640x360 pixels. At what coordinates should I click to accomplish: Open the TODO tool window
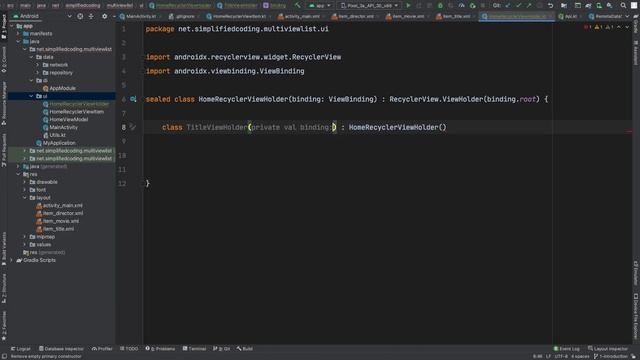point(129,349)
